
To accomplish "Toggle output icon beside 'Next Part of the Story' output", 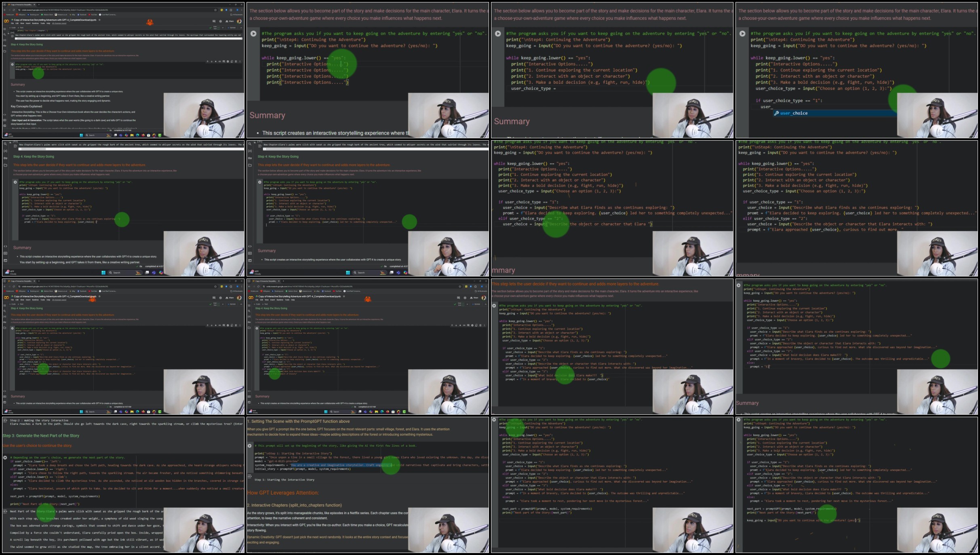I will point(5,511).
